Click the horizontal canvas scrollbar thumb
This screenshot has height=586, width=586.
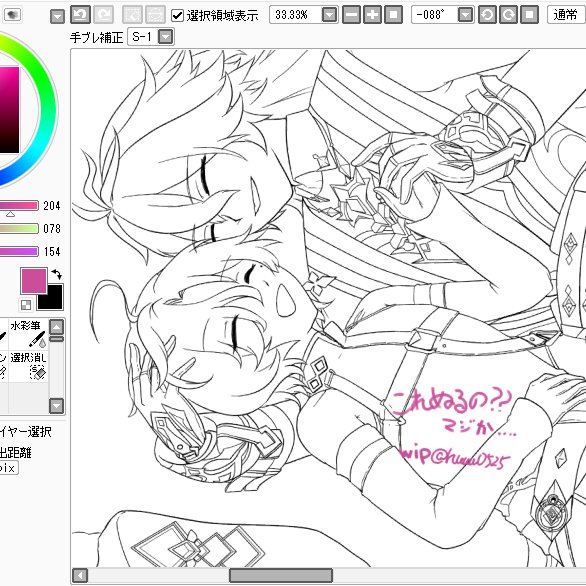(281, 575)
